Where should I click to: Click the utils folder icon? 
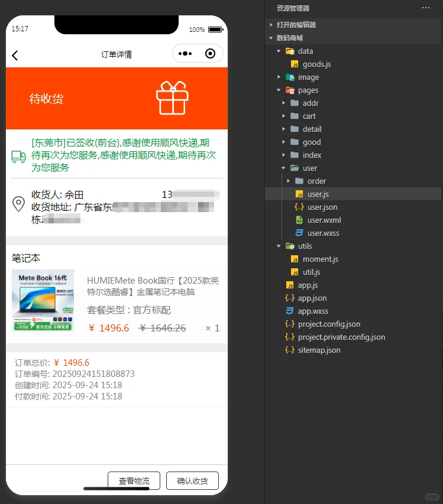[290, 246]
